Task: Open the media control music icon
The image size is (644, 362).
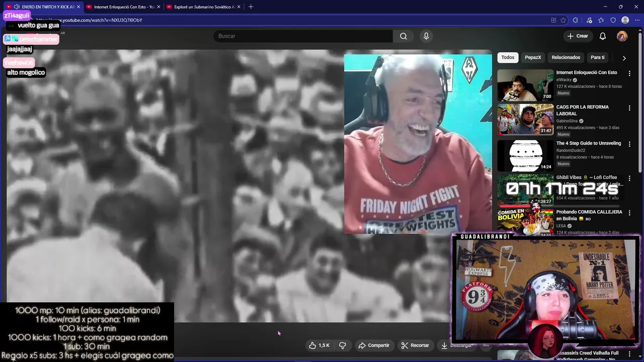Action: click(x=589, y=20)
